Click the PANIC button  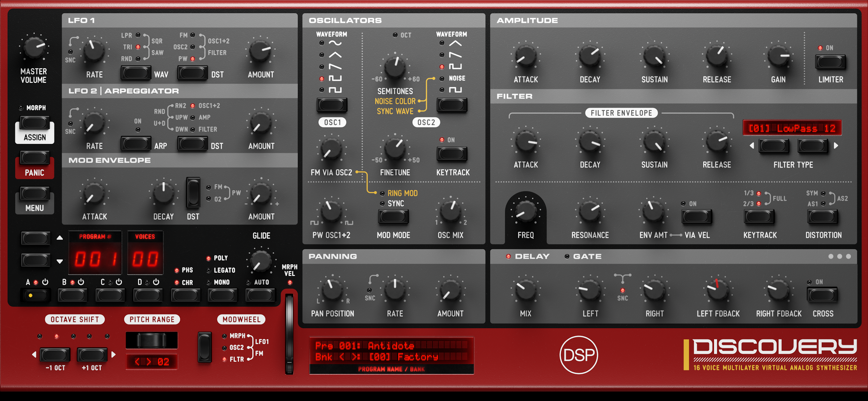35,158
